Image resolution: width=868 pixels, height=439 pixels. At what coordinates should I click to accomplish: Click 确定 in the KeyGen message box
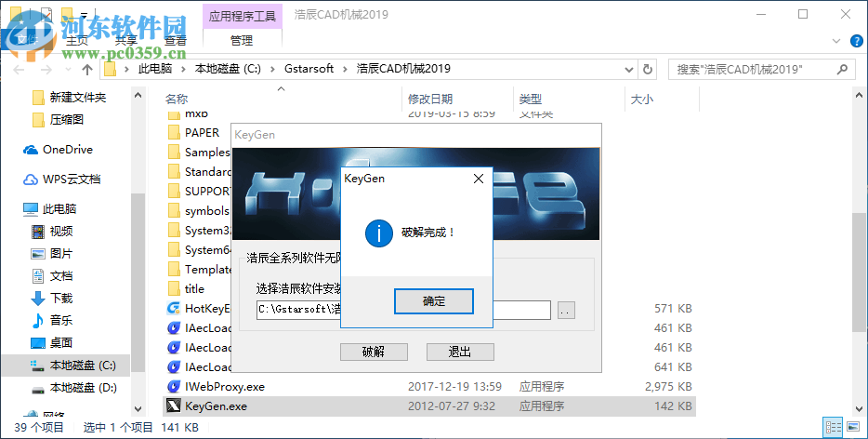[x=433, y=301]
